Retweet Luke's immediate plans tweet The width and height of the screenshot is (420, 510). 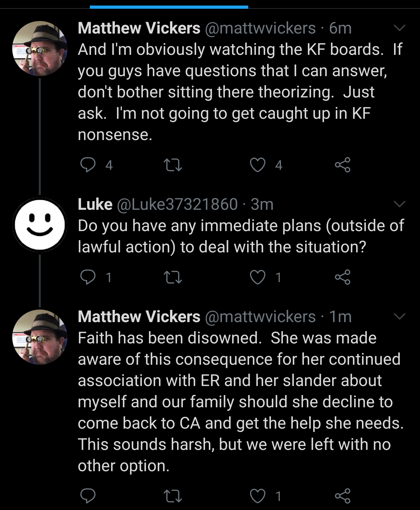click(173, 277)
